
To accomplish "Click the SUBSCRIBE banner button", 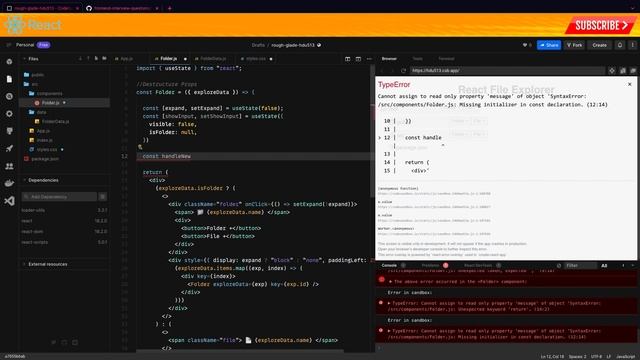I will click(601, 25).
